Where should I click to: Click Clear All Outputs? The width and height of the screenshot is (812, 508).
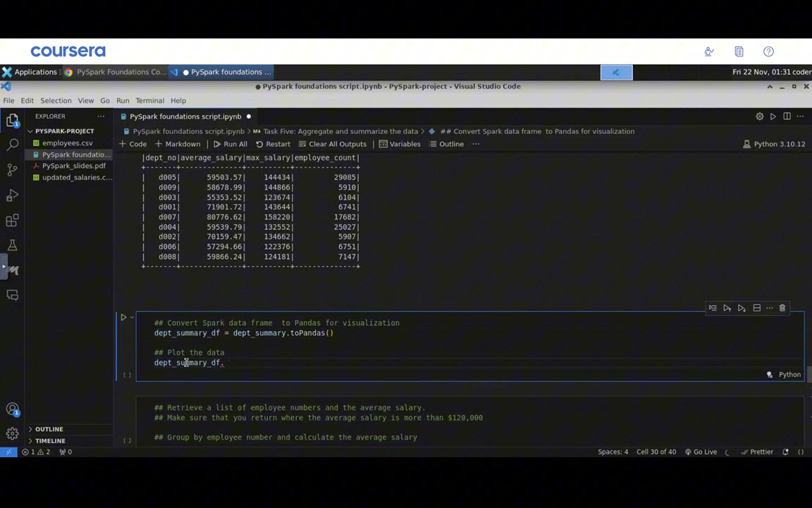333,144
